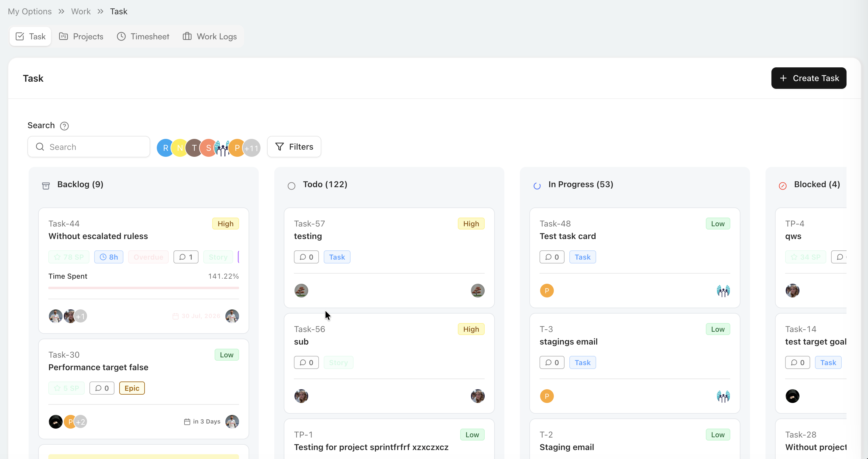Image resolution: width=868 pixels, height=459 pixels.
Task: Click the comment count badge on Task-44
Action: click(x=186, y=257)
